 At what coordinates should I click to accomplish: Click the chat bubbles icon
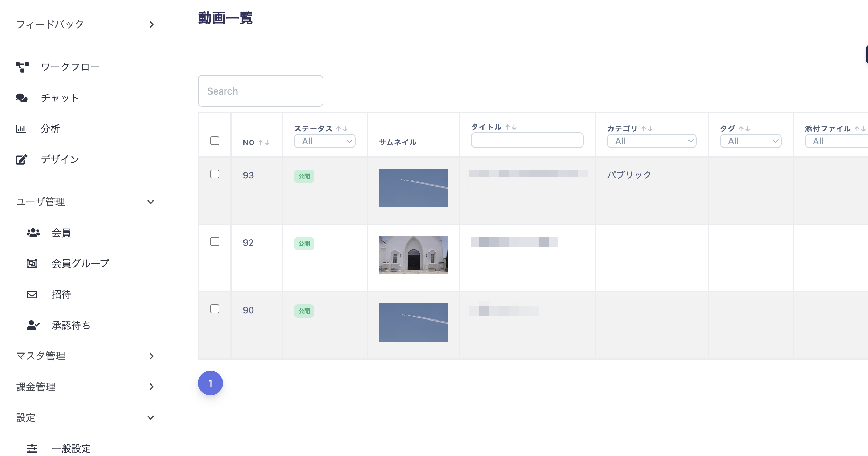pyautogui.click(x=21, y=98)
